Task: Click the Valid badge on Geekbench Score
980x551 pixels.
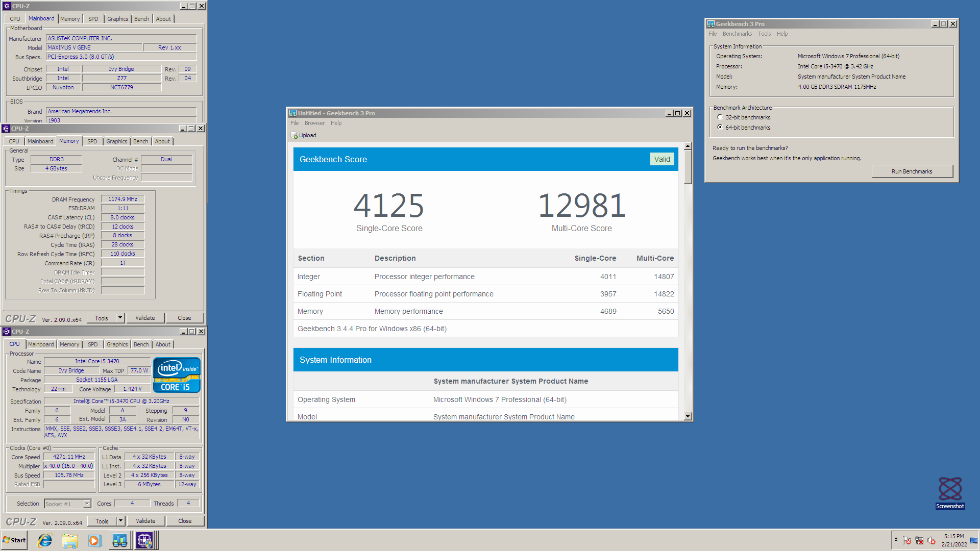Action: 662,159
